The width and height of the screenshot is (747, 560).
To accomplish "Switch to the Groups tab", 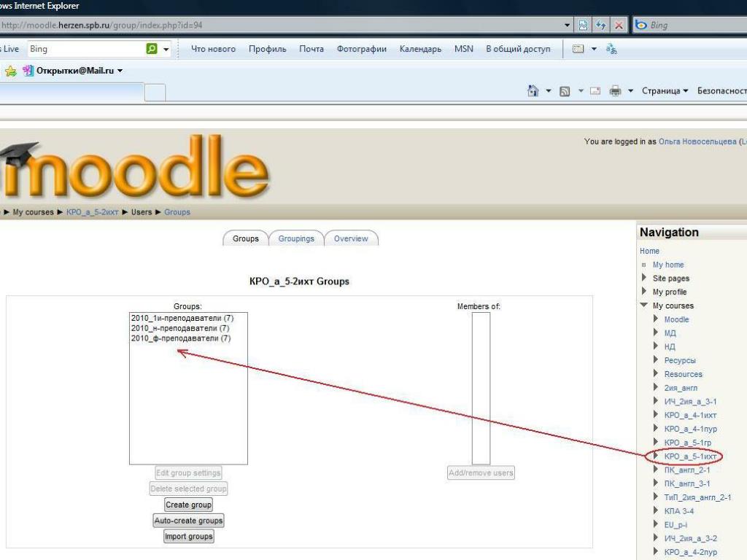I will tap(245, 238).
